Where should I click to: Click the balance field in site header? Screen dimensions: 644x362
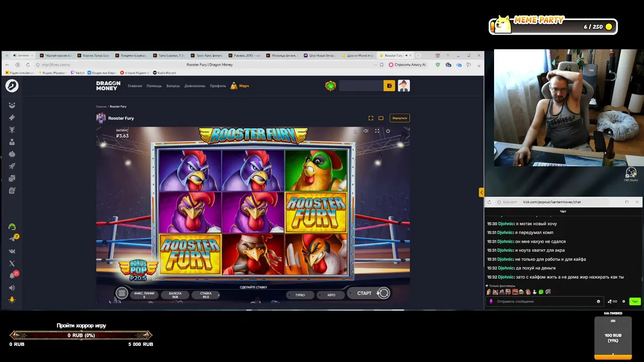[x=361, y=86]
